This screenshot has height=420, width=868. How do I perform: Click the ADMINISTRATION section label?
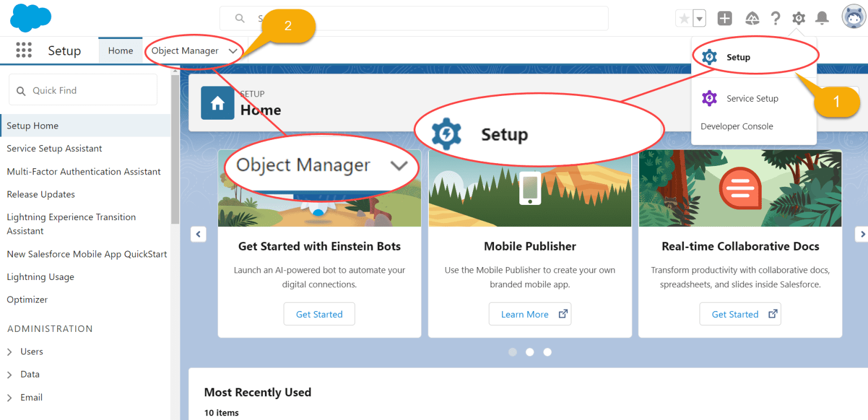click(50, 329)
